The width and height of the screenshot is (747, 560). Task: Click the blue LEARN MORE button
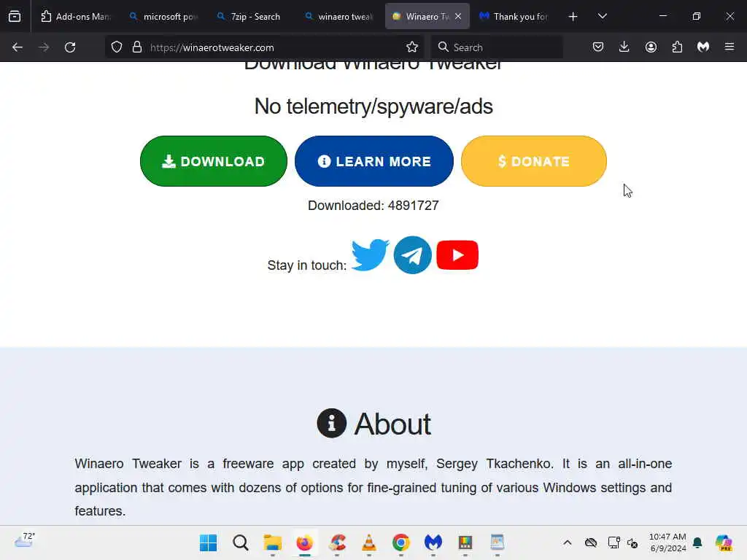(x=374, y=161)
